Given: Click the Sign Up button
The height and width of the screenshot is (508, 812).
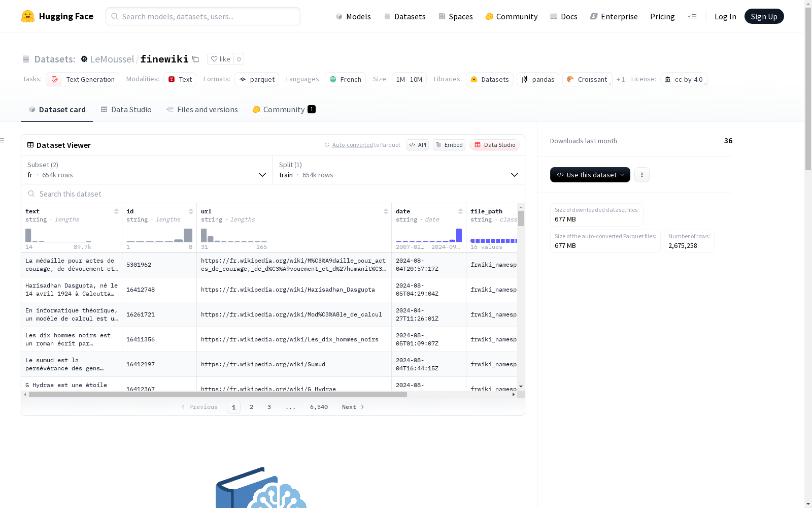Looking at the screenshot, I should click(x=764, y=16).
